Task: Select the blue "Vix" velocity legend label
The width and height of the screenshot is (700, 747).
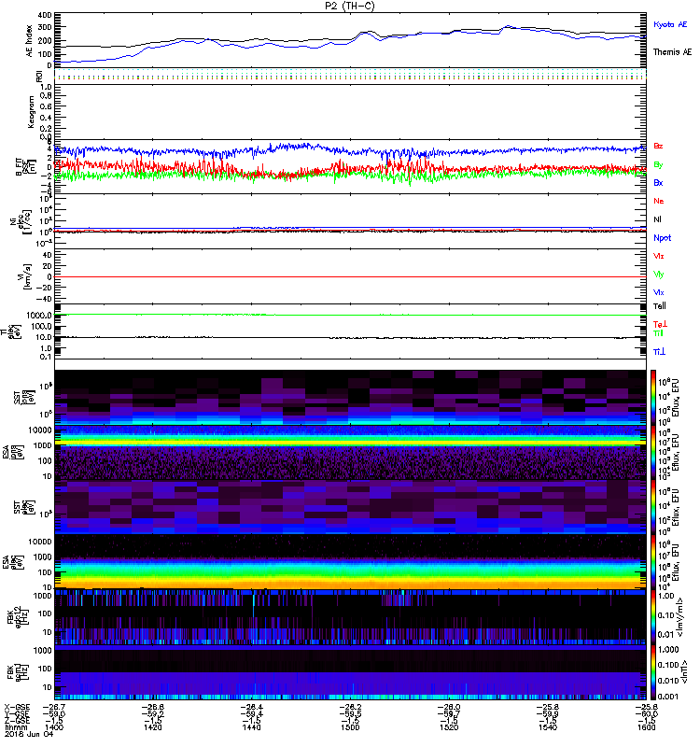Action: coord(658,292)
